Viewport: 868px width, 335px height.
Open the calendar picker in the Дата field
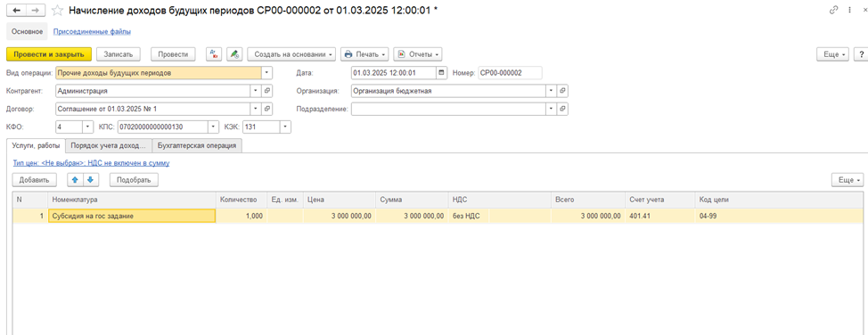[441, 72]
